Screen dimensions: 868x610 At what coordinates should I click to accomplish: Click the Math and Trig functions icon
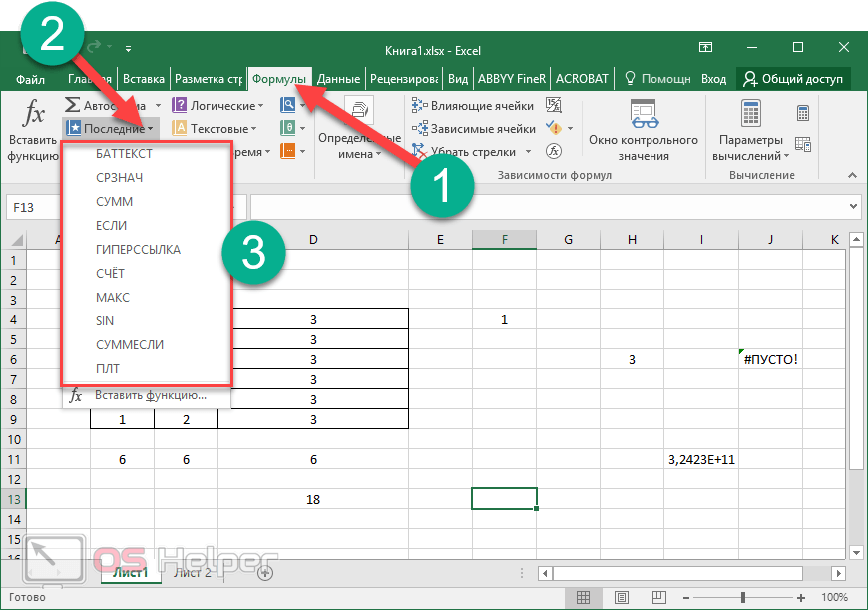[288, 128]
